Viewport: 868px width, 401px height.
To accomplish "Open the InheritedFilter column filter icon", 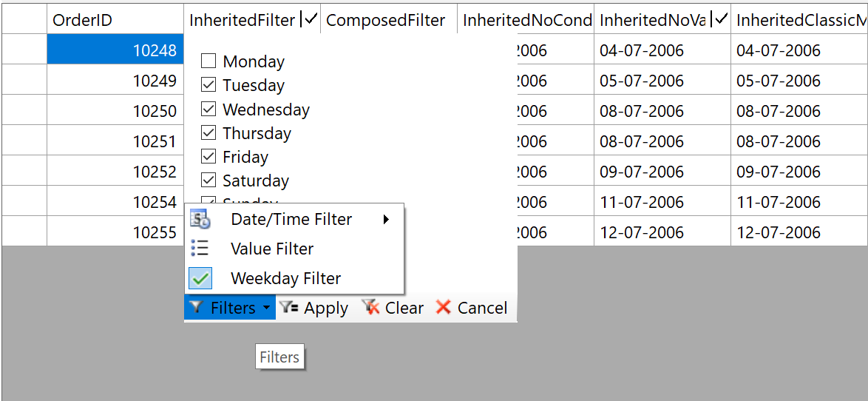I will tap(309, 20).
